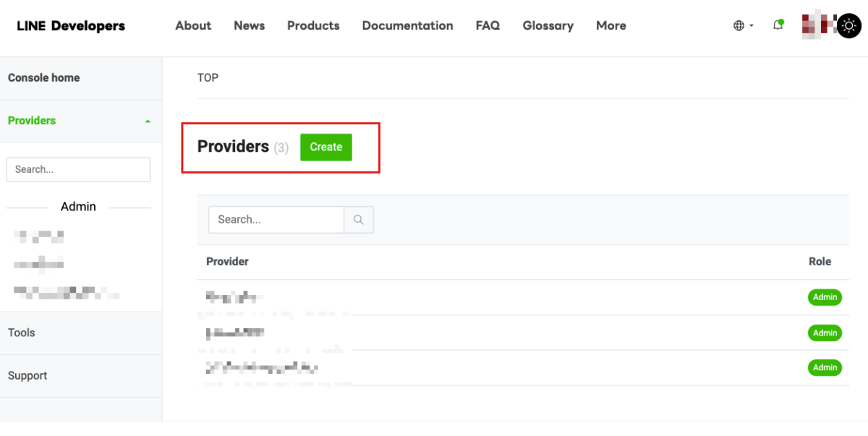Open the Glossary page
This screenshot has height=436, width=868.
click(x=548, y=25)
